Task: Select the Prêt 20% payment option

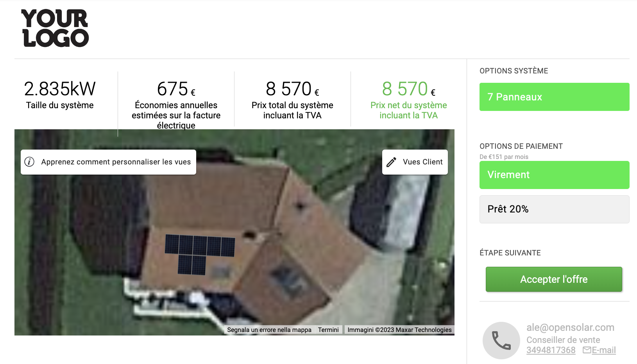Action: (x=554, y=209)
